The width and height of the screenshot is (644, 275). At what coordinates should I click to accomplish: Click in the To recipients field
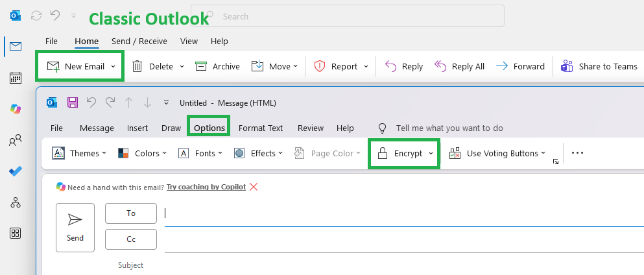(404, 213)
